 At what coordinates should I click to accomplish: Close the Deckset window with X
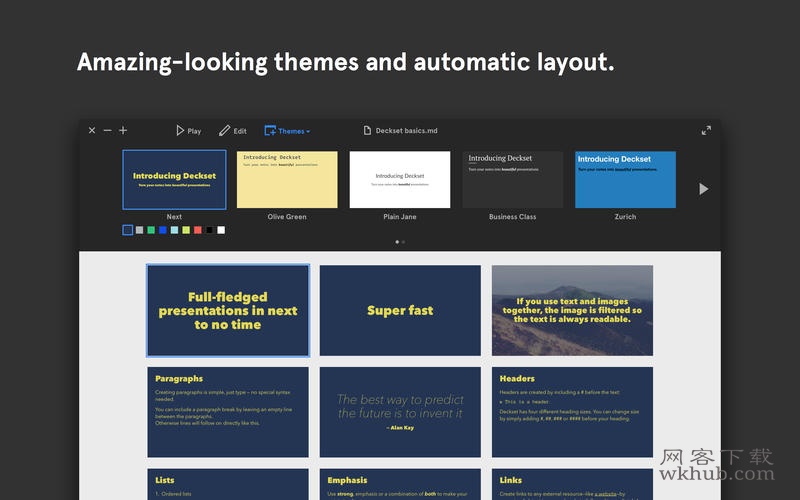92,130
